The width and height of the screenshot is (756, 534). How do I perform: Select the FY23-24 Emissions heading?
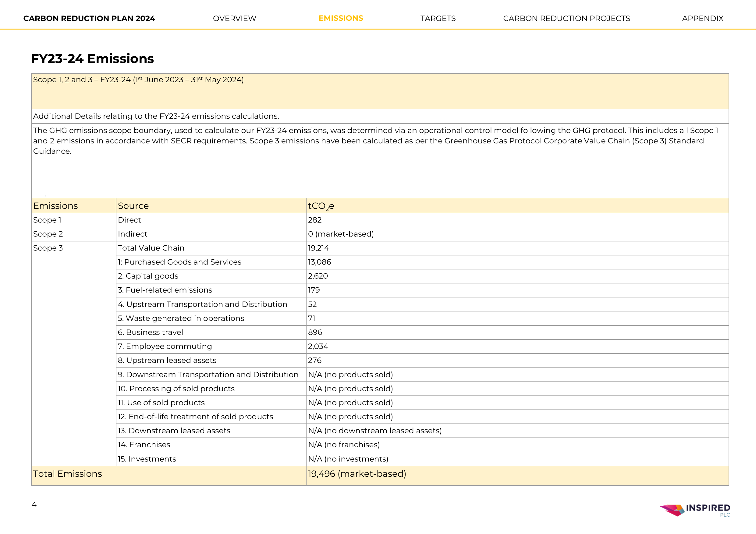[x=92, y=58]
